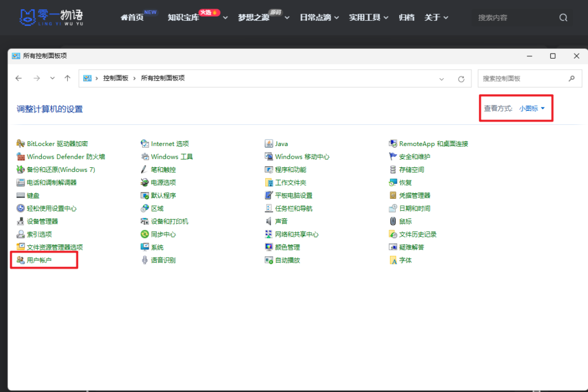Click the refresh button in address bar

[x=461, y=79]
